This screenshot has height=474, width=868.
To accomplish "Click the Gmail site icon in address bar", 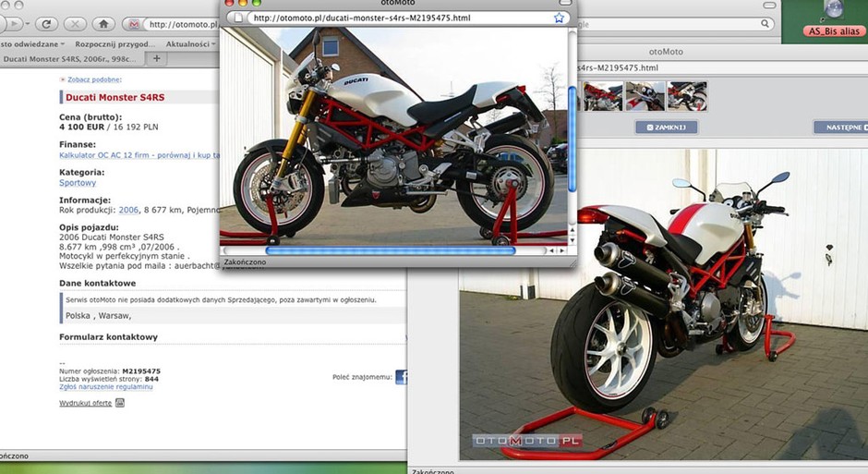I will click(133, 24).
